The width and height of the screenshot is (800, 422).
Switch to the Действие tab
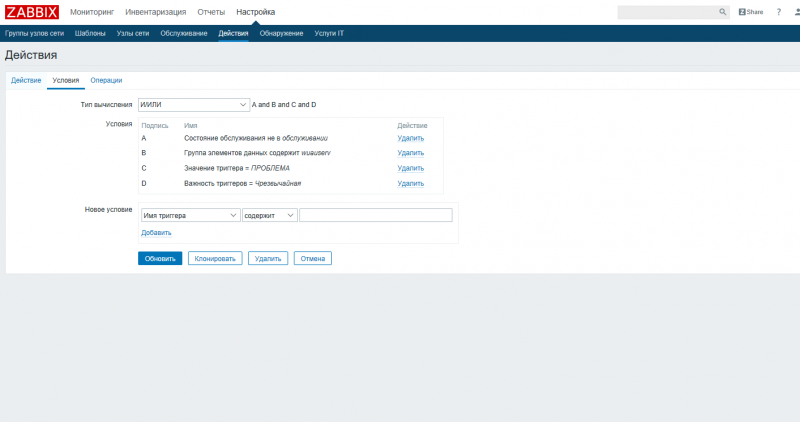(26, 80)
